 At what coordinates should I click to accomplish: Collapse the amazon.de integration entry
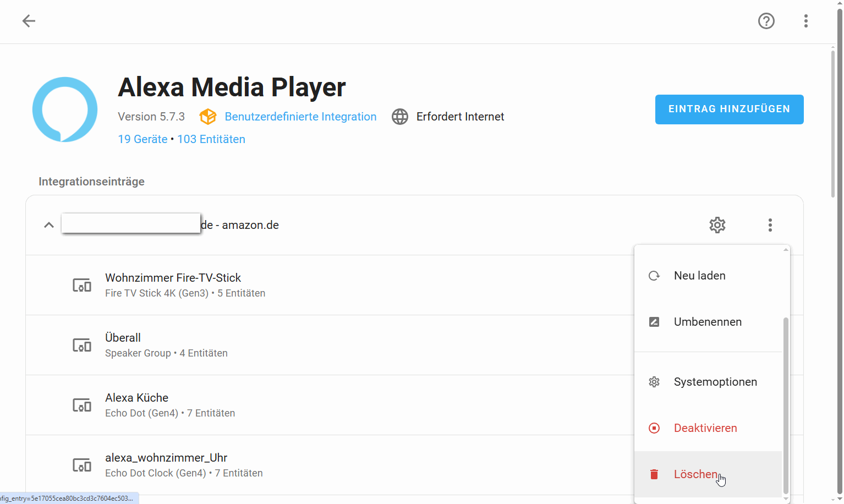(x=49, y=225)
